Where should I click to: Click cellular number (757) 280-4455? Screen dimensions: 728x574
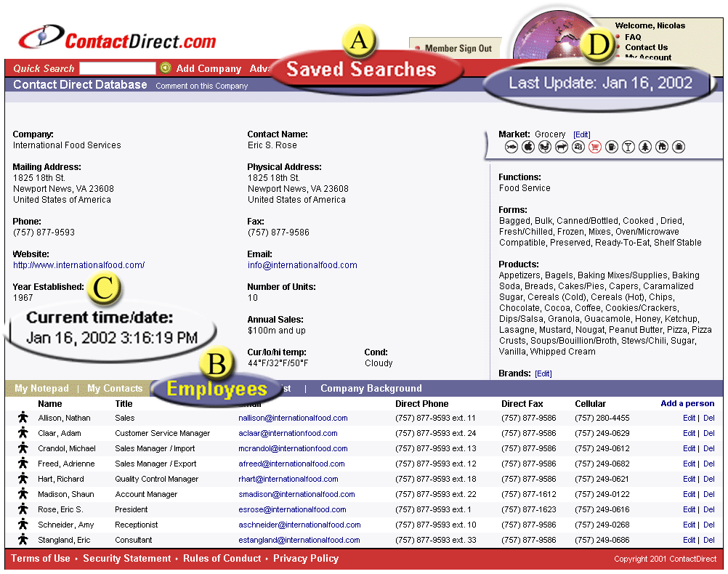point(602,418)
